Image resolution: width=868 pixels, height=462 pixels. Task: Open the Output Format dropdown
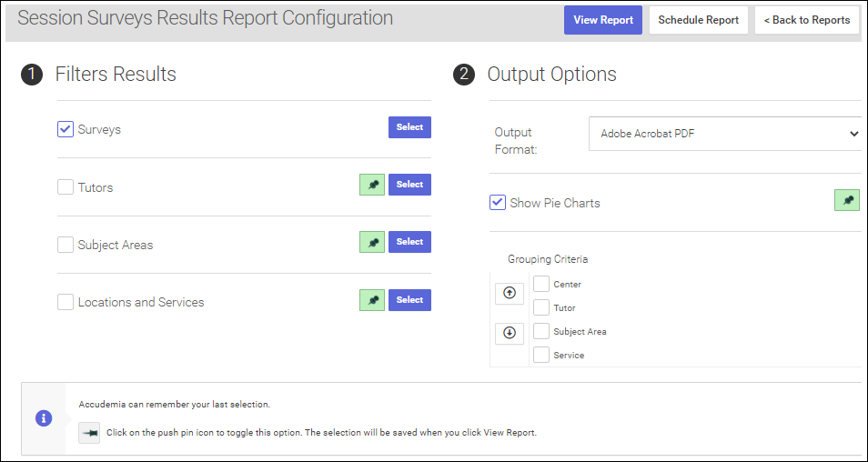pos(725,134)
